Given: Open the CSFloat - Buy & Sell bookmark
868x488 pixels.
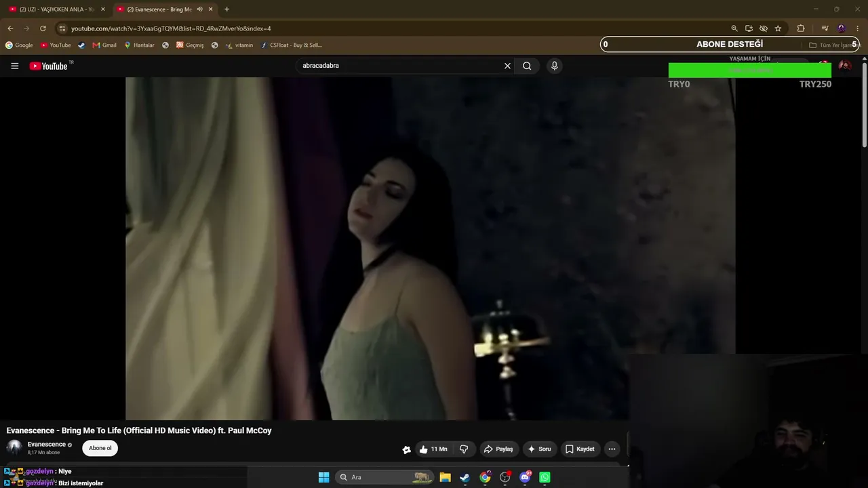Looking at the screenshot, I should pos(291,45).
